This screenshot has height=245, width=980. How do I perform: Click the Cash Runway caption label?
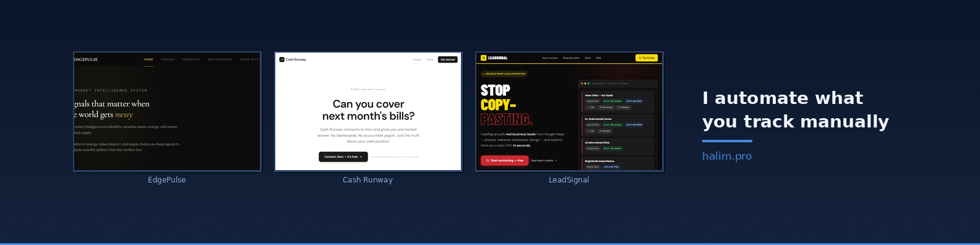368,180
